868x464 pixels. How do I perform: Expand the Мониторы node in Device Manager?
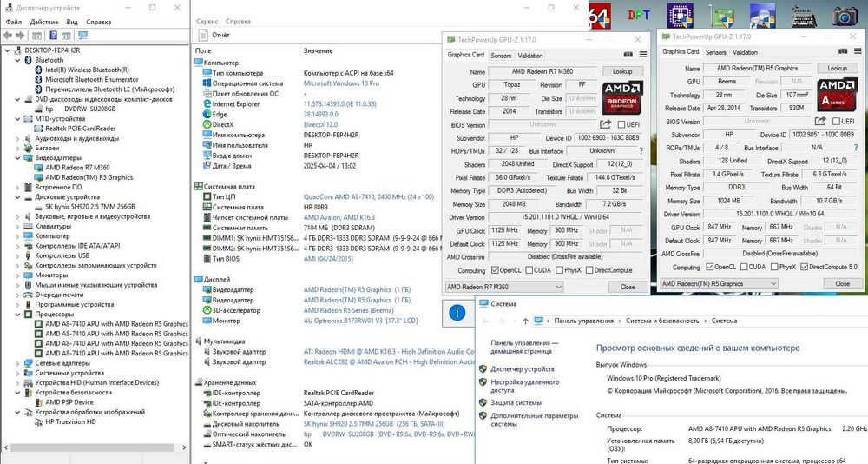tap(17, 275)
